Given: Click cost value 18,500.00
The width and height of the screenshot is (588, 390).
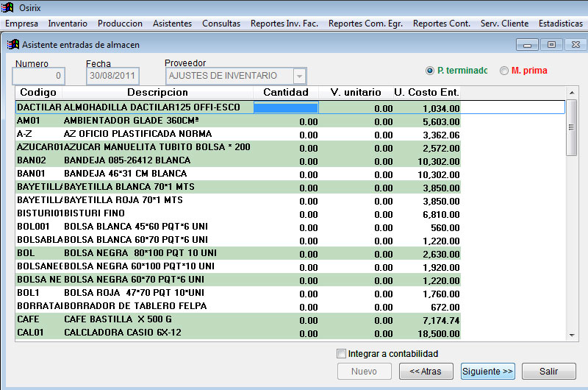Looking at the screenshot, I should pos(439,333).
